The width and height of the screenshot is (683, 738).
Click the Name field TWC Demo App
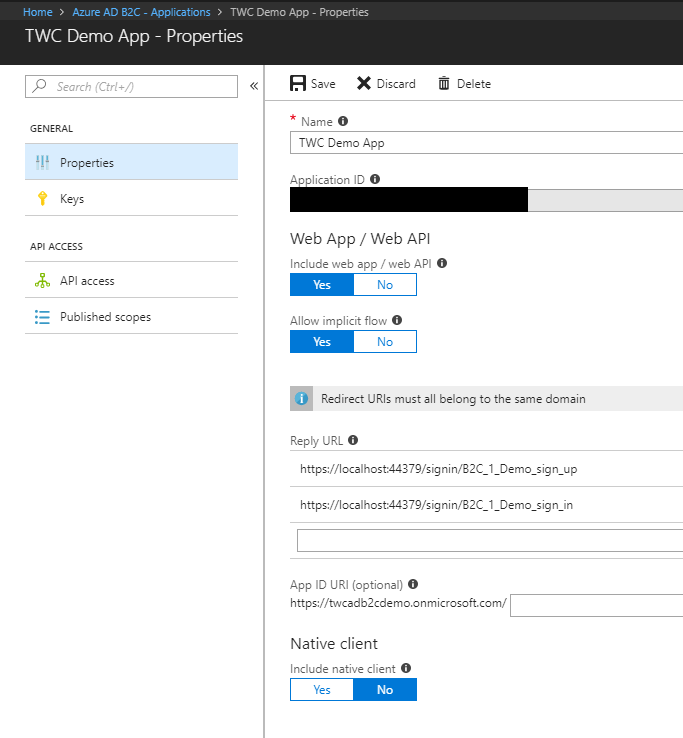pos(486,143)
